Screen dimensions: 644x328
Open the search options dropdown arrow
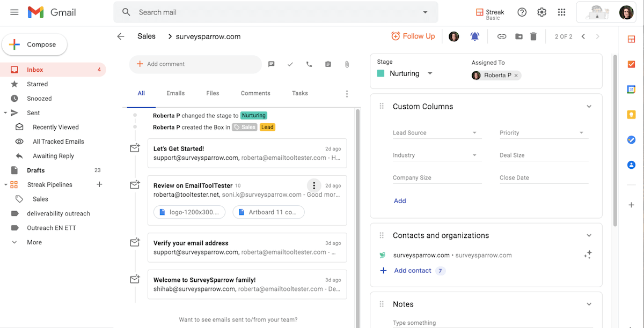425,12
